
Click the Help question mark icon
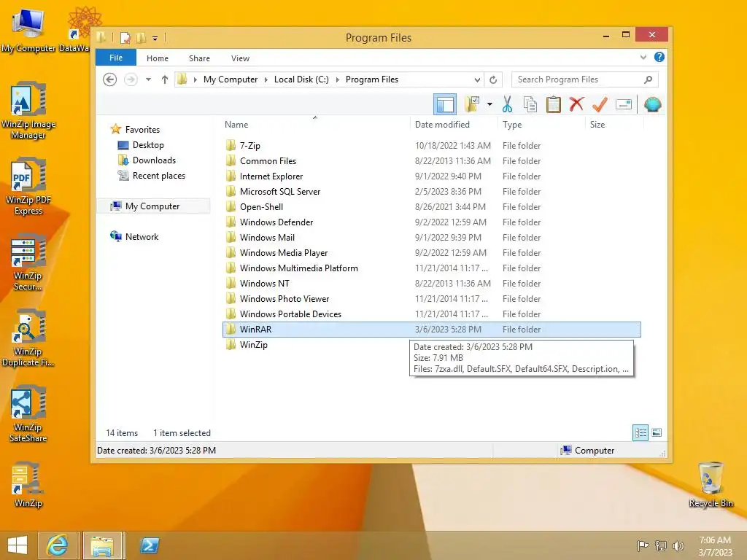tap(659, 57)
